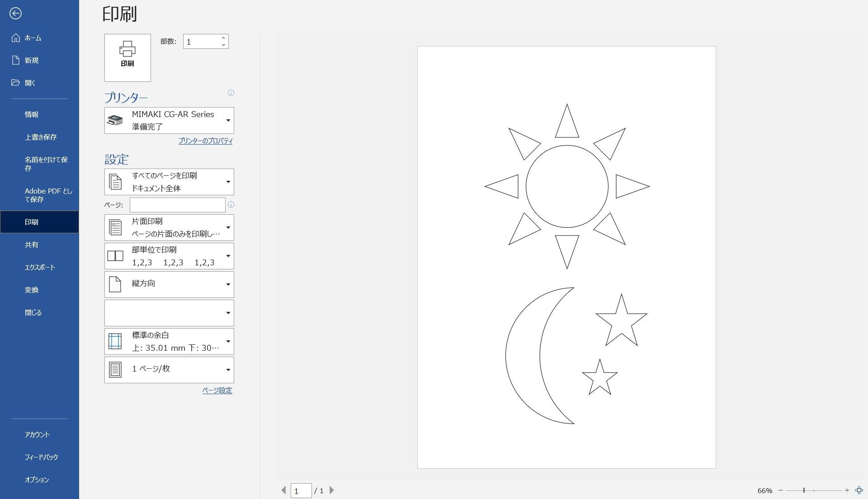Open the 標準の余白 margins dropdown
The height and width of the screenshot is (499, 868).
click(169, 341)
